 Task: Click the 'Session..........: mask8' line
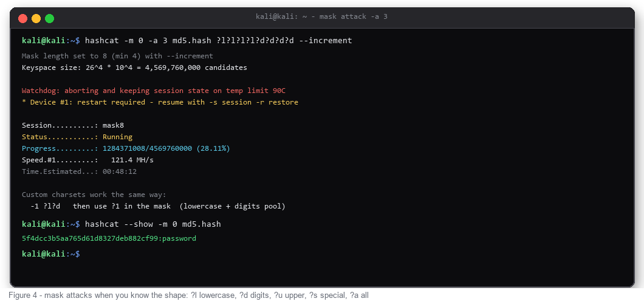(x=73, y=125)
